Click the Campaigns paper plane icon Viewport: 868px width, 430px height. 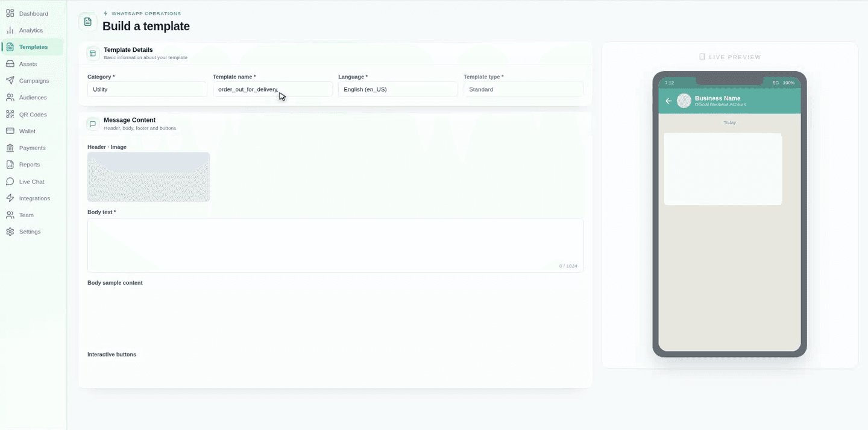pos(10,80)
